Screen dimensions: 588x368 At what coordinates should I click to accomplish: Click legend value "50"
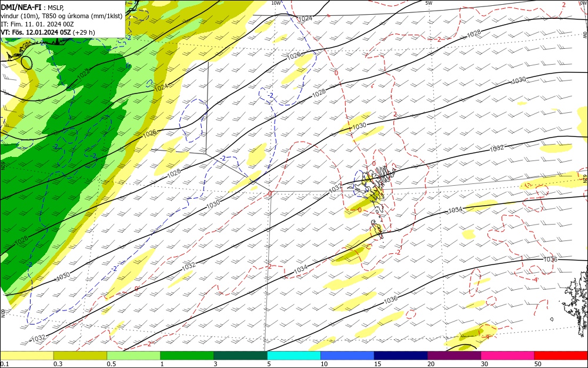[538, 364]
